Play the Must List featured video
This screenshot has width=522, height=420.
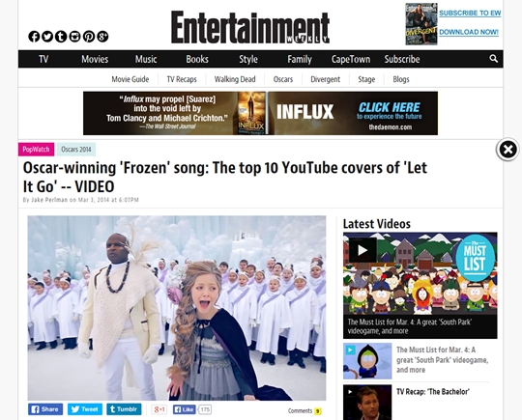[362, 250]
